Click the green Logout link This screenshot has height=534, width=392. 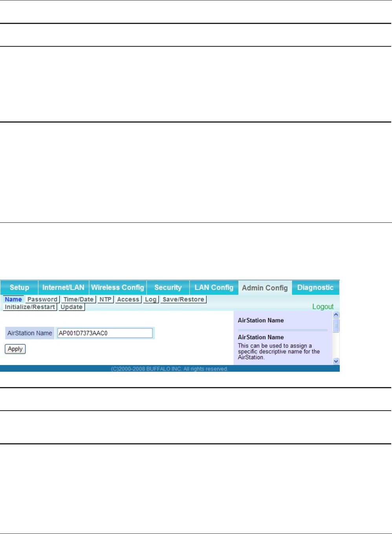pyautogui.click(x=323, y=306)
